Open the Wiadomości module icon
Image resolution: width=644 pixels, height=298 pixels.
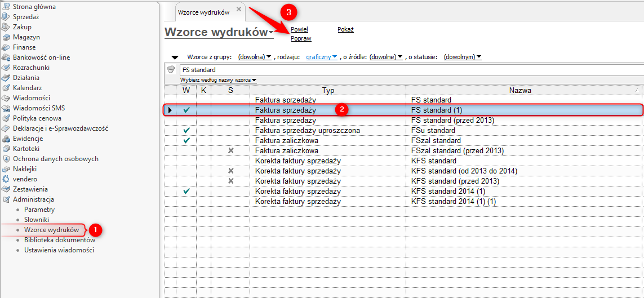click(x=6, y=97)
